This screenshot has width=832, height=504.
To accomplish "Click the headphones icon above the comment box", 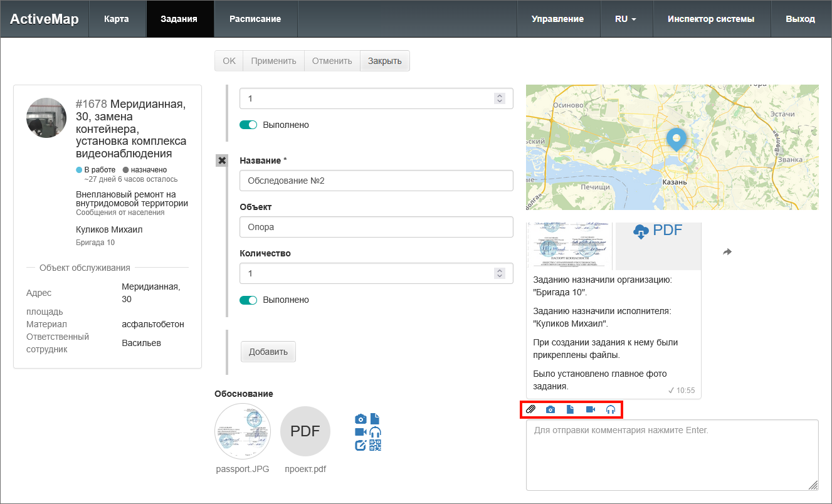I will tap(611, 409).
